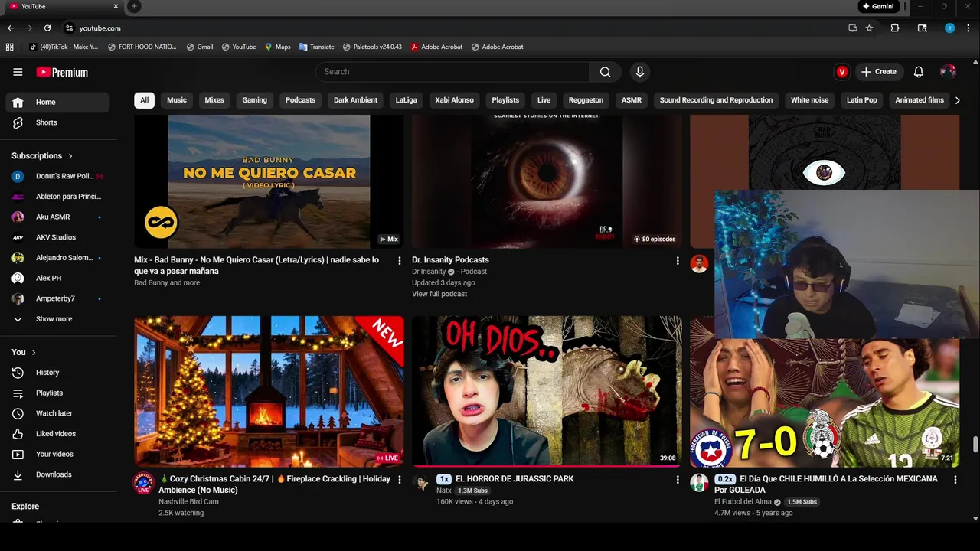Click the magnifier search button
The height and width of the screenshot is (551, 980).
tap(605, 72)
